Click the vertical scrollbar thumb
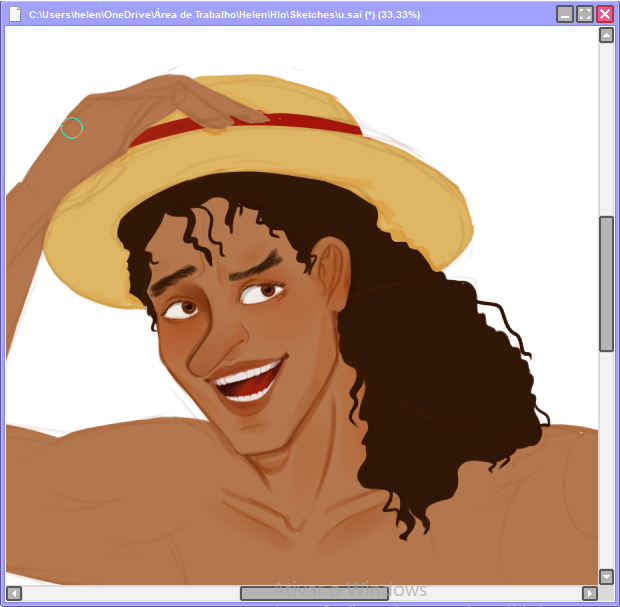The height and width of the screenshot is (607, 620). [x=606, y=284]
